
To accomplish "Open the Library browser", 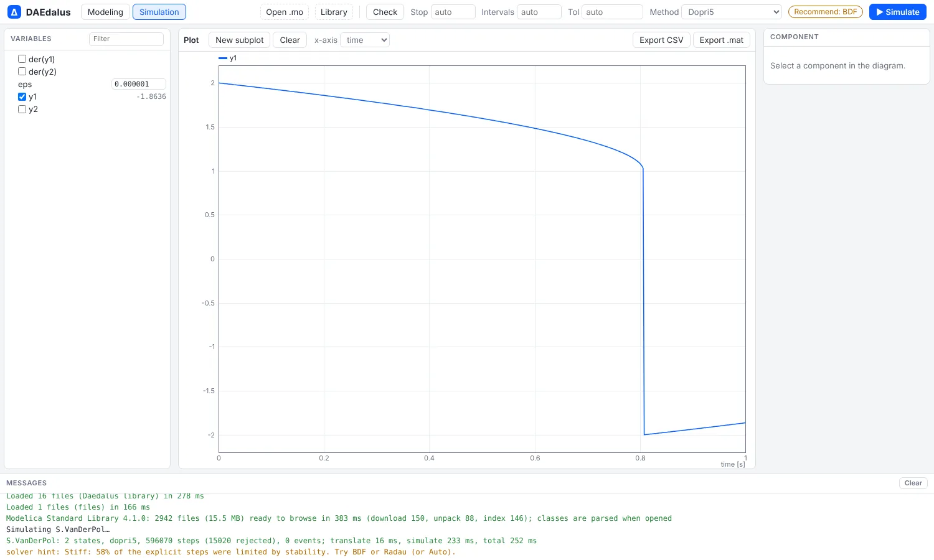I will pyautogui.click(x=334, y=12).
